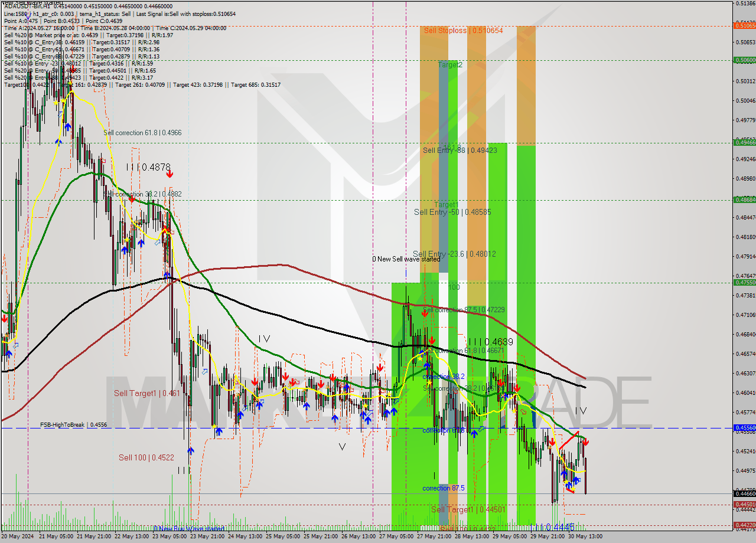Select the green 0.50600 price axis tag
The width and height of the screenshot is (756, 543).
coord(744,60)
